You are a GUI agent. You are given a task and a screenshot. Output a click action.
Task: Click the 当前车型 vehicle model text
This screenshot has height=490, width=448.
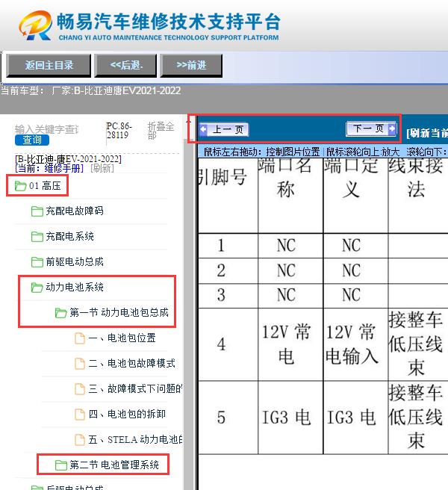point(90,90)
